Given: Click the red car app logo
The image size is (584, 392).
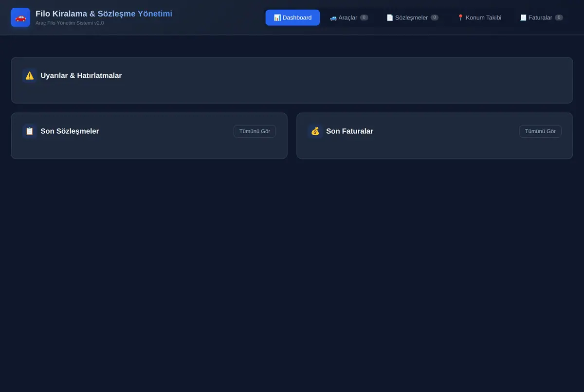Looking at the screenshot, I should (x=20, y=18).
